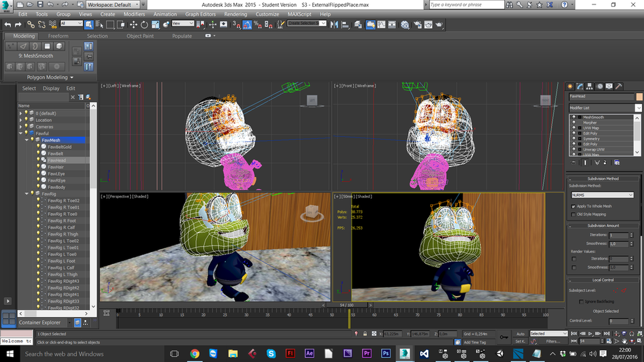Enable Apply To Whole Mesh checkbox
644x362 pixels.
click(x=574, y=206)
